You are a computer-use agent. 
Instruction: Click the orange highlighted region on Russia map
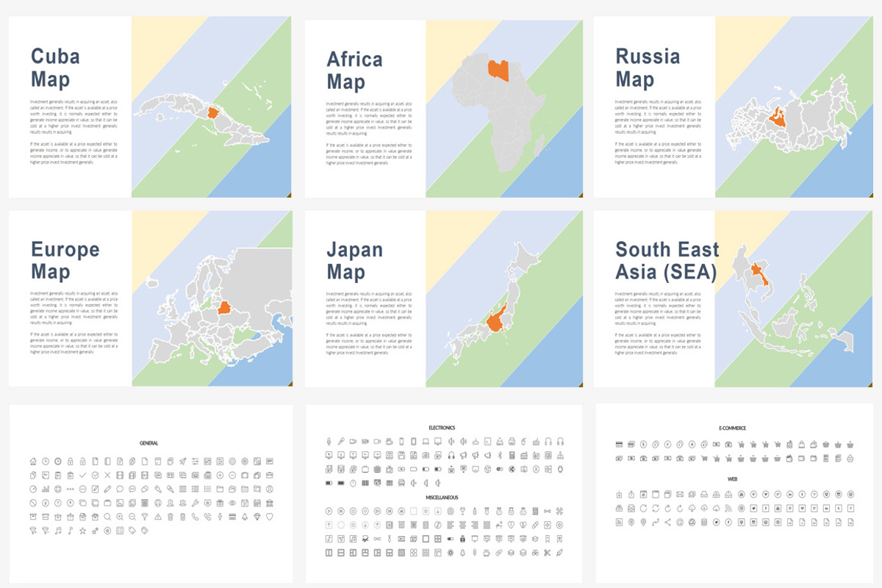coord(778,118)
